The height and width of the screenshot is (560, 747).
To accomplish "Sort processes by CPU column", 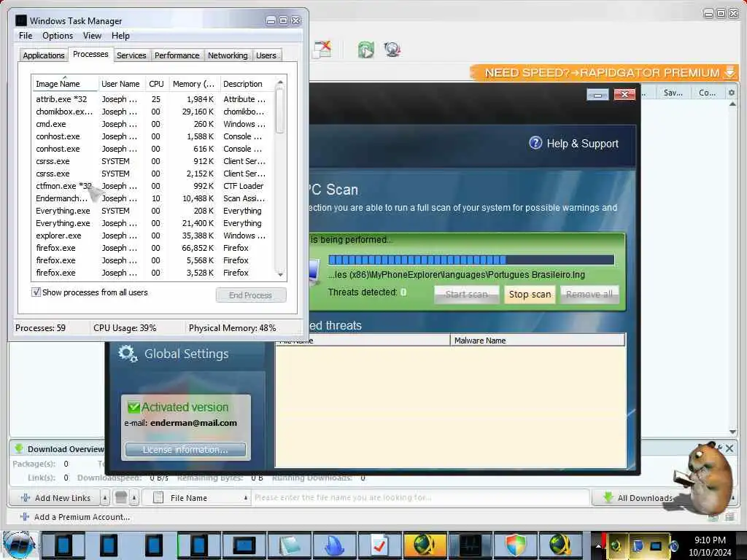I will tap(156, 84).
